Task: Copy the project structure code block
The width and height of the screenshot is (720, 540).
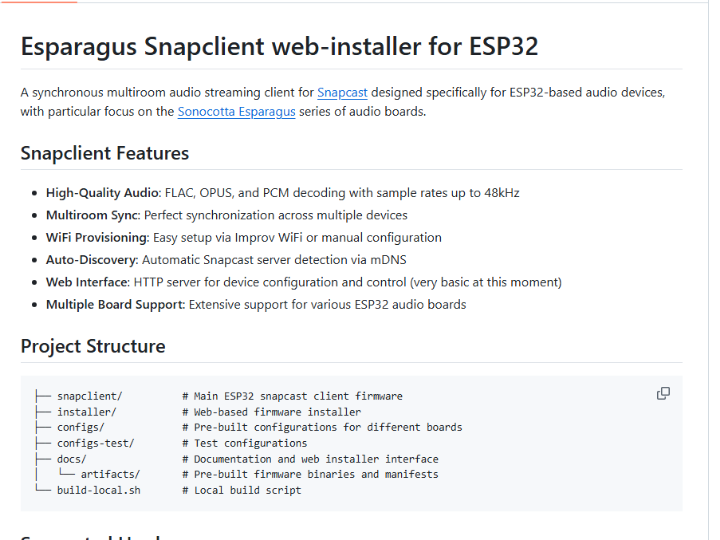Action: tap(663, 393)
